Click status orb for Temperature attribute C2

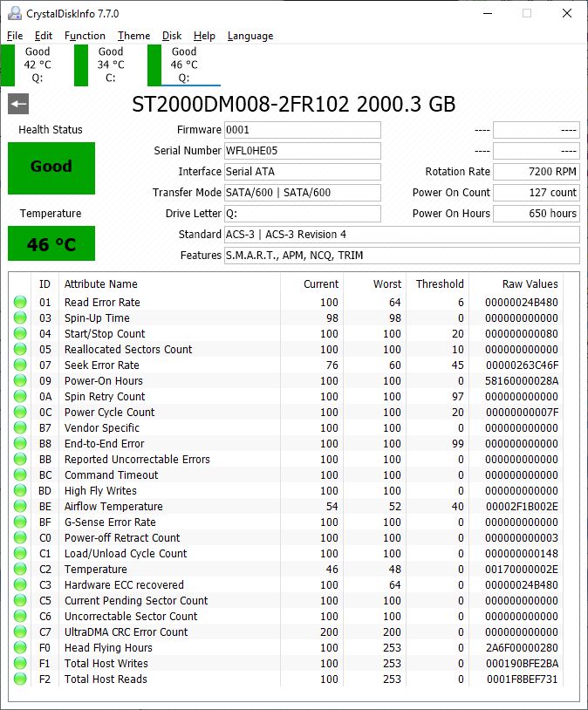[x=20, y=570]
